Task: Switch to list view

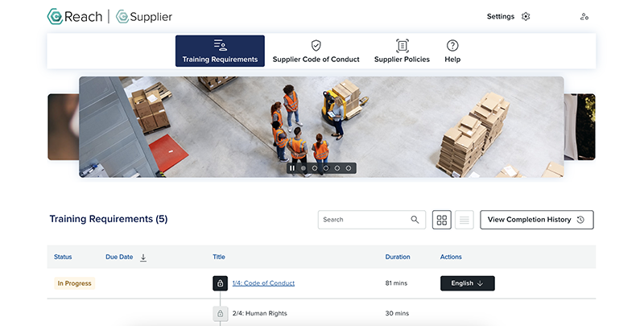Action: (464, 220)
